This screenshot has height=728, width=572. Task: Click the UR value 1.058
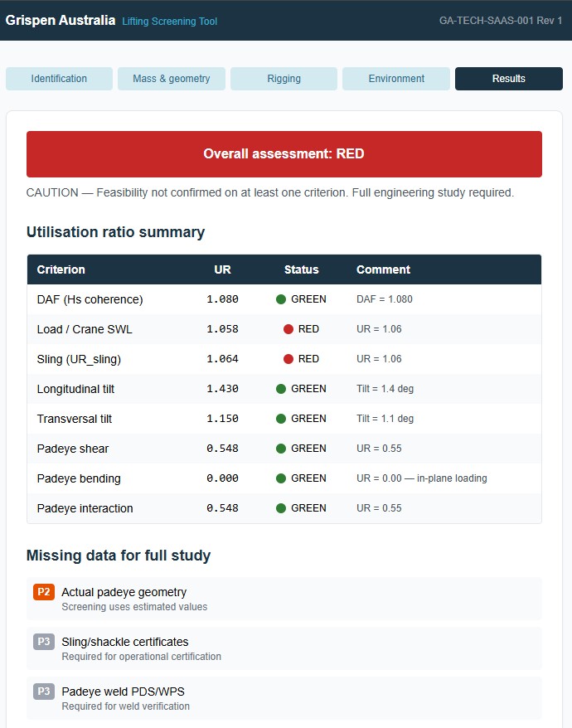click(222, 329)
